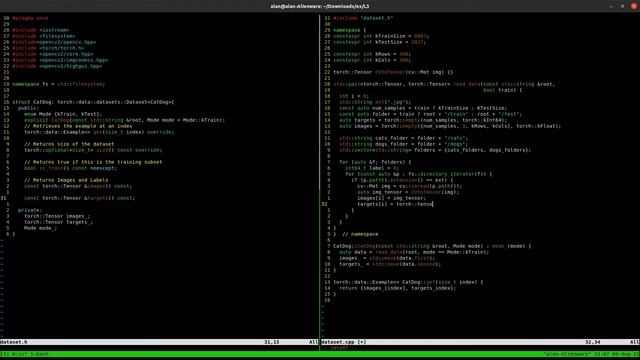Click the comment about the training subset
Viewport: 640px width, 360px height.
click(x=93, y=162)
